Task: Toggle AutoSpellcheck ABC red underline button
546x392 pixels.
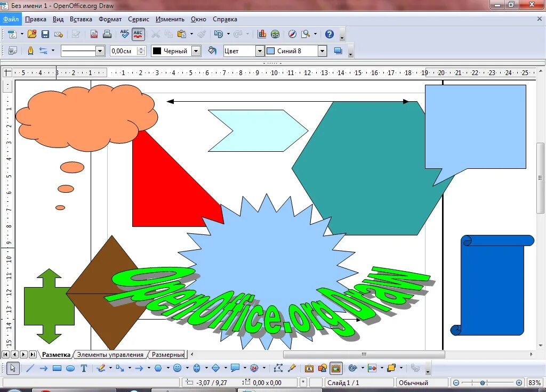Action: tap(138, 34)
